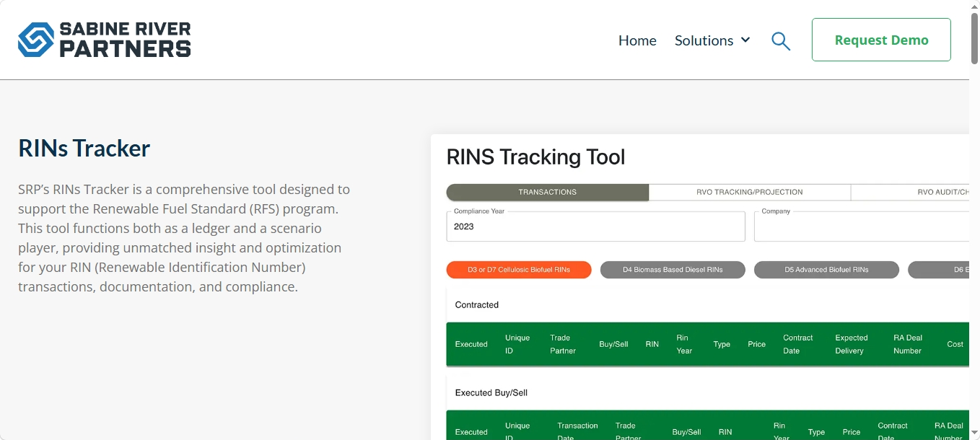Expand the Solutions dropdown chevron

[745, 40]
